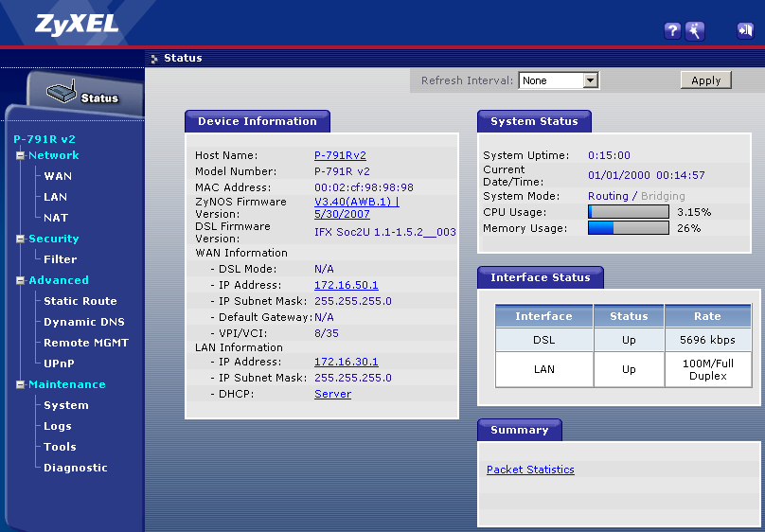Image resolution: width=765 pixels, height=532 pixels.
Task: Open the UPnP page
Action: pos(59,364)
